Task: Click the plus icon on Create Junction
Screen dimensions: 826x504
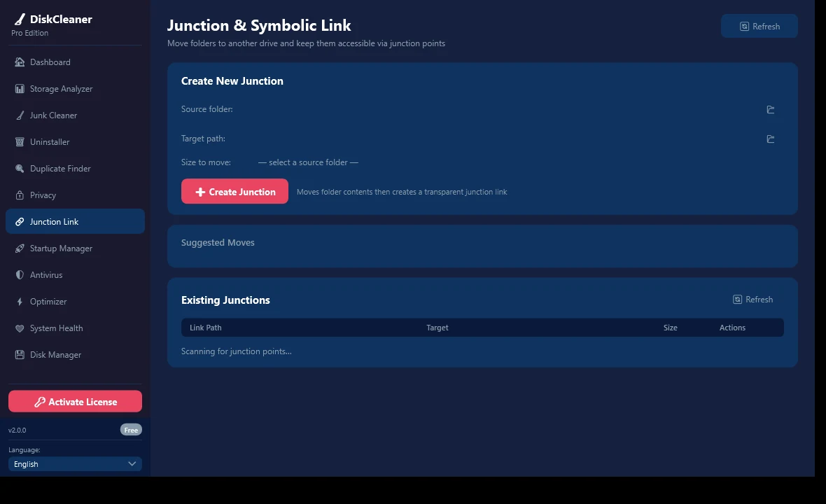Action: (x=200, y=192)
